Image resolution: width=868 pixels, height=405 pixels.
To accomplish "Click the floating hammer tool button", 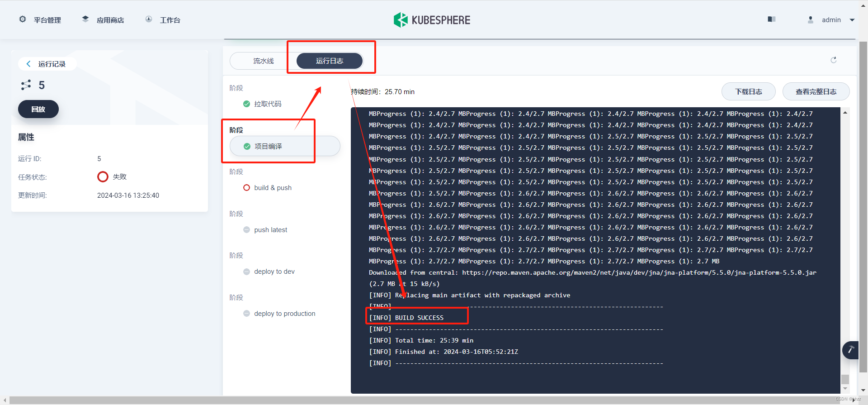I will point(850,350).
